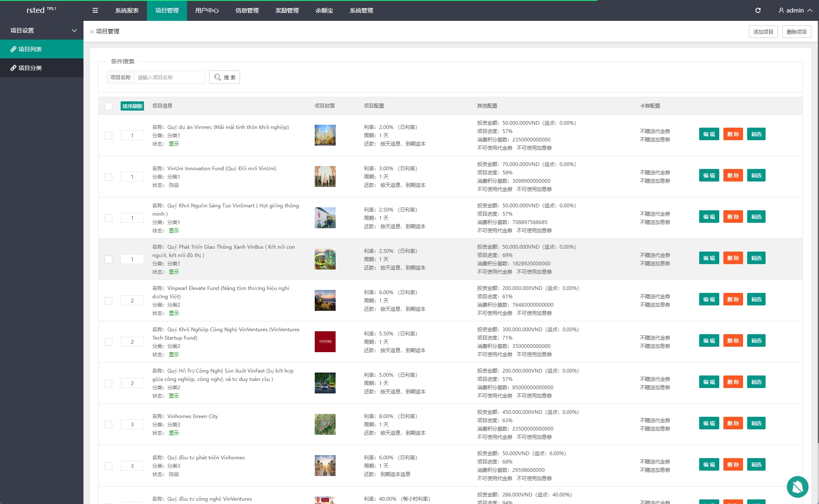Click the admin user avatar icon

coord(781,10)
